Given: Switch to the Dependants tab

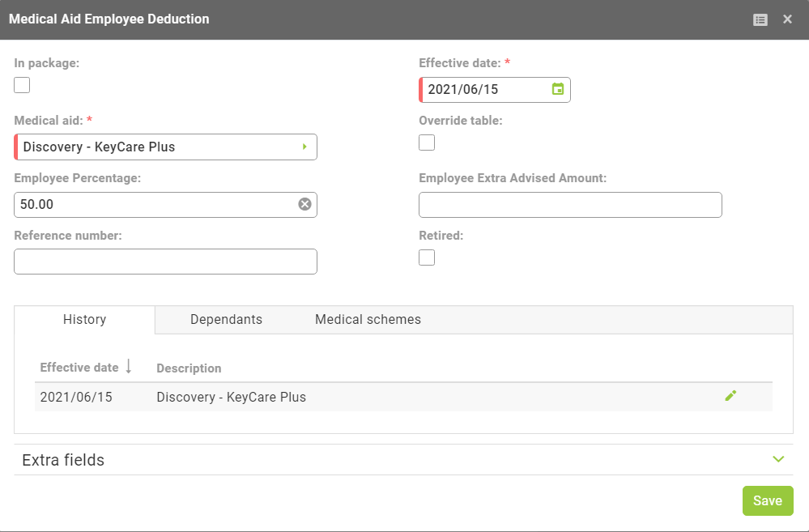Looking at the screenshot, I should pyautogui.click(x=226, y=319).
